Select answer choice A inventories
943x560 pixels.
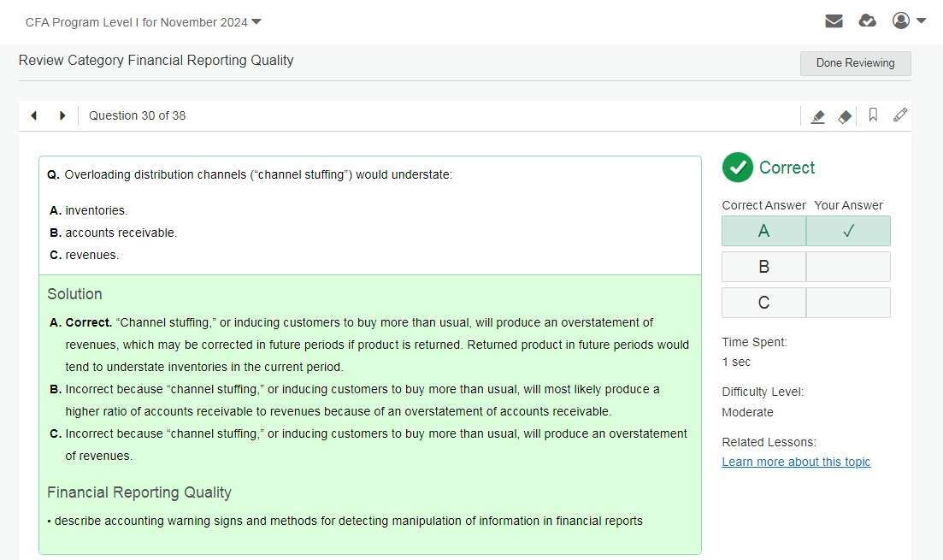tap(96, 210)
